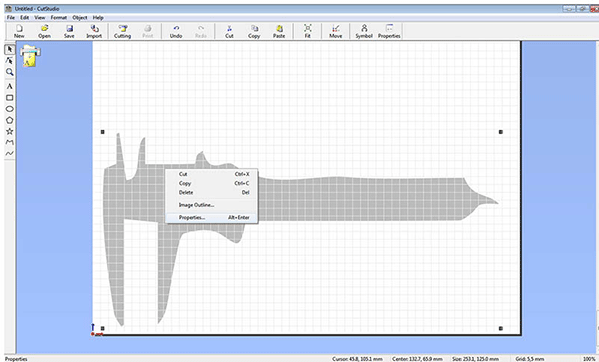The width and height of the screenshot is (599, 362).
Task: Select the arrow selection tool
Action: pos(10,49)
